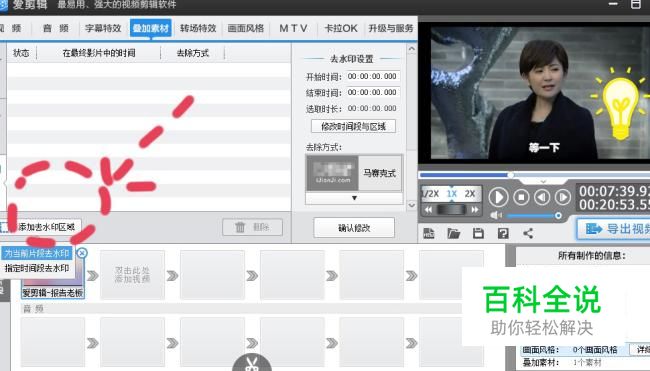Click the expand chevron under preview
The height and width of the screenshot is (371, 650).
[543, 182]
